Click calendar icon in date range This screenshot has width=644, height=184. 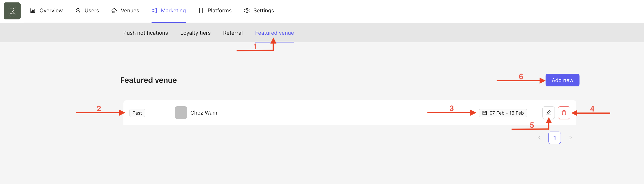[x=484, y=113]
